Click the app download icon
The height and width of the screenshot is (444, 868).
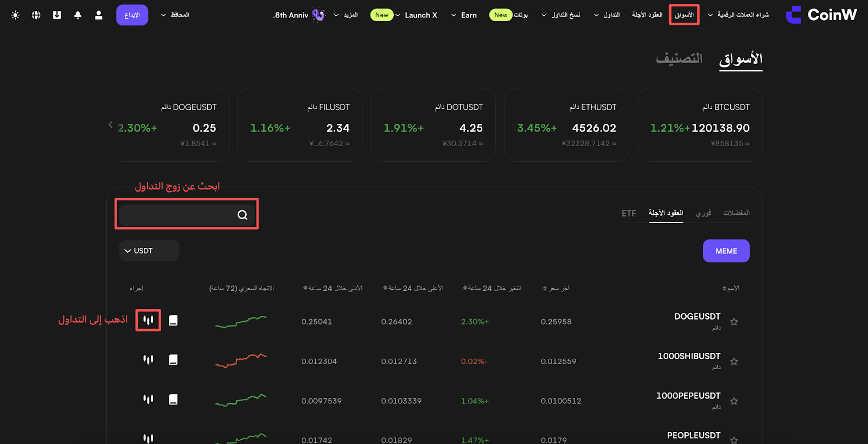(x=57, y=15)
